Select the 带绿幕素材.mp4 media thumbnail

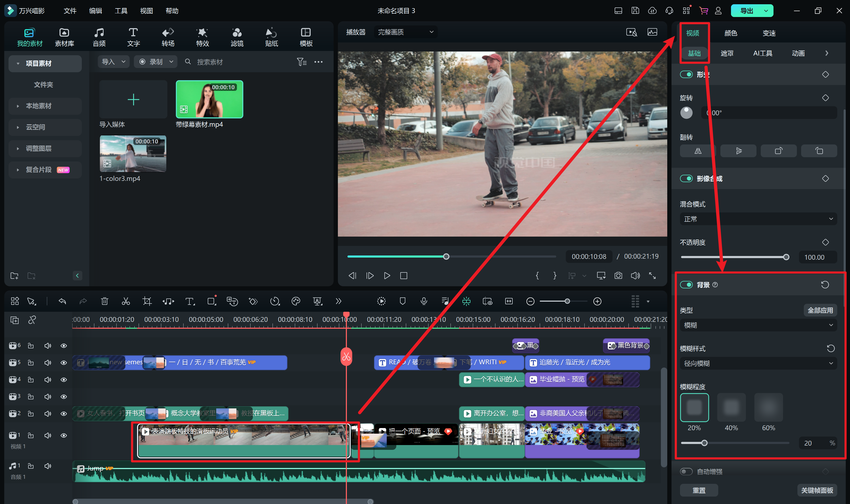click(209, 99)
